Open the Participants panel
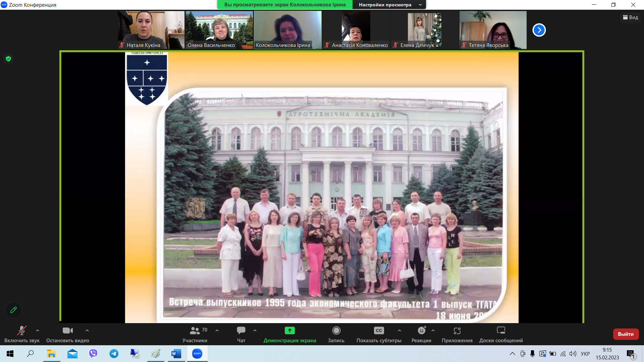The width and height of the screenshot is (644, 362). click(x=195, y=334)
